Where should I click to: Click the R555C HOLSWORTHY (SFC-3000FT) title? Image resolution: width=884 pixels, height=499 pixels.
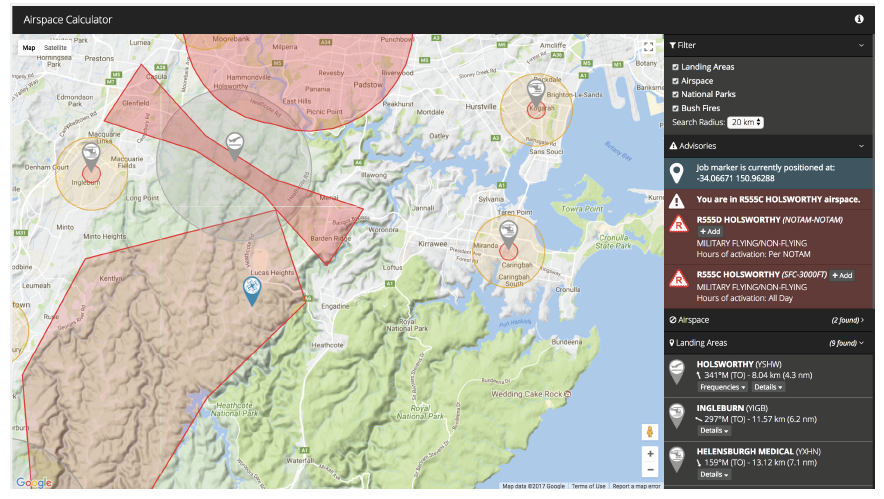(x=762, y=275)
